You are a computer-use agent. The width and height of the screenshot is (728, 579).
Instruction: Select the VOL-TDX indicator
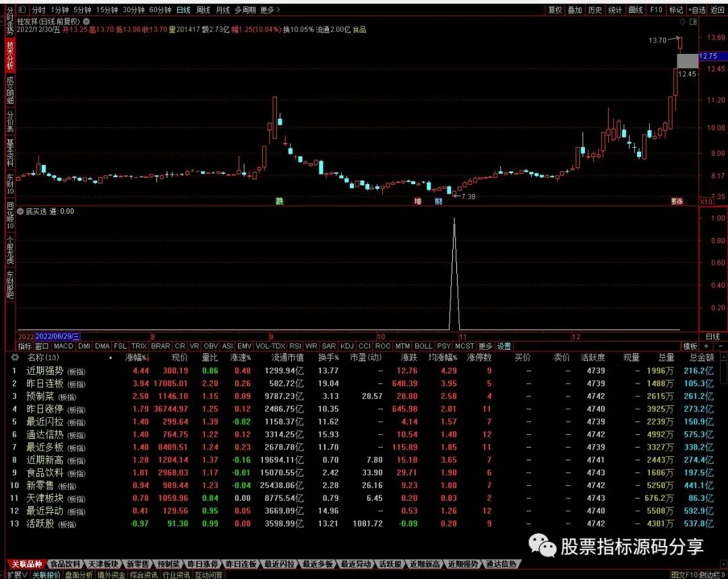(x=271, y=346)
